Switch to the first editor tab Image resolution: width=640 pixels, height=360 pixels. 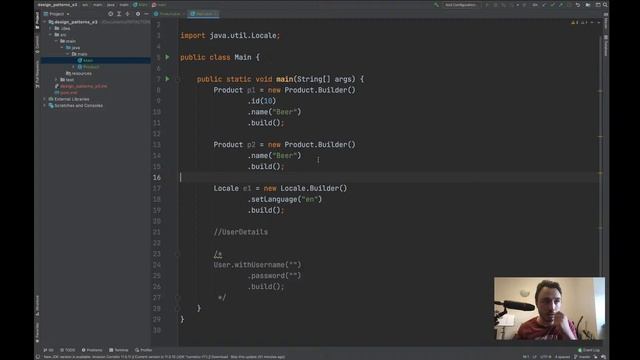pyautogui.click(x=169, y=14)
